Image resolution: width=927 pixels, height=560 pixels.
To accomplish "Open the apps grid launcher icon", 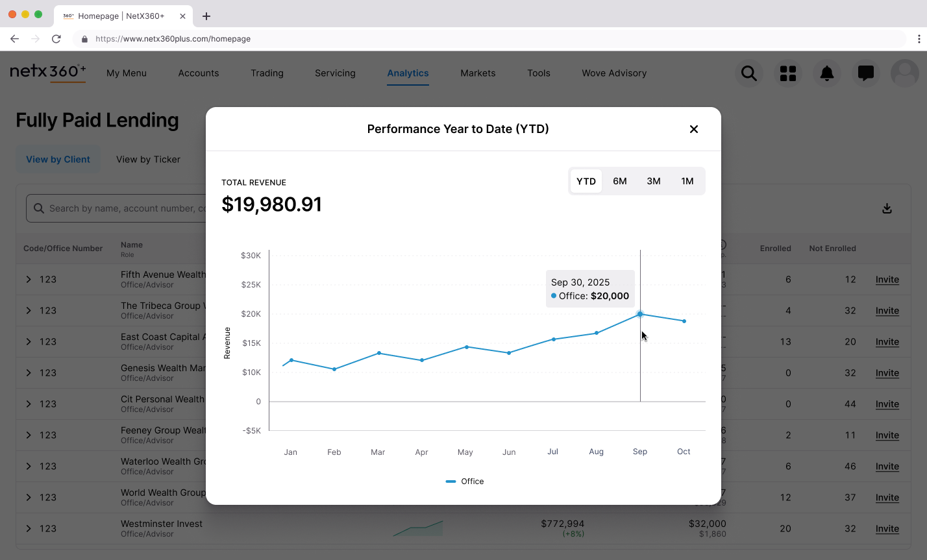I will point(787,73).
